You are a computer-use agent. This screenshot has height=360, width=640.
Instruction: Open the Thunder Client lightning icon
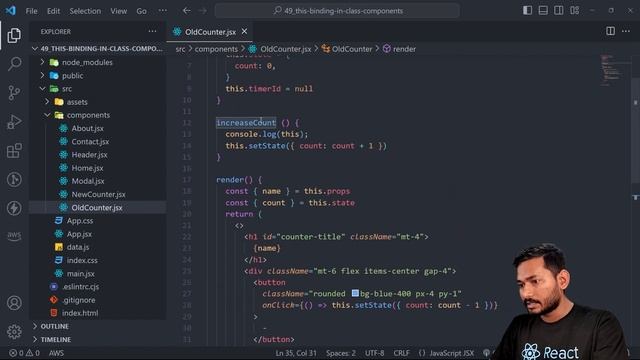[x=14, y=208]
